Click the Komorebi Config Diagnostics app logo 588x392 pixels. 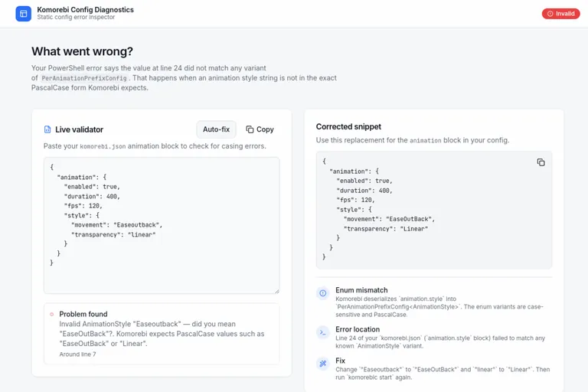pos(23,14)
